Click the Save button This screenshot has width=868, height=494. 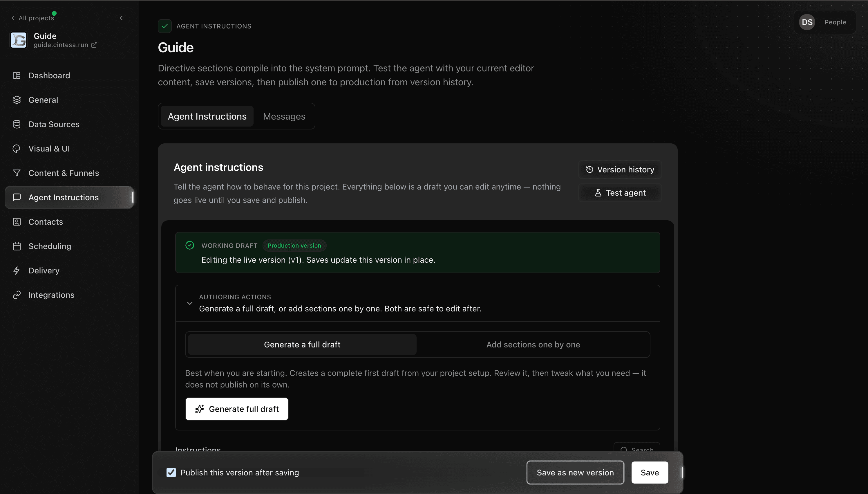(650, 472)
